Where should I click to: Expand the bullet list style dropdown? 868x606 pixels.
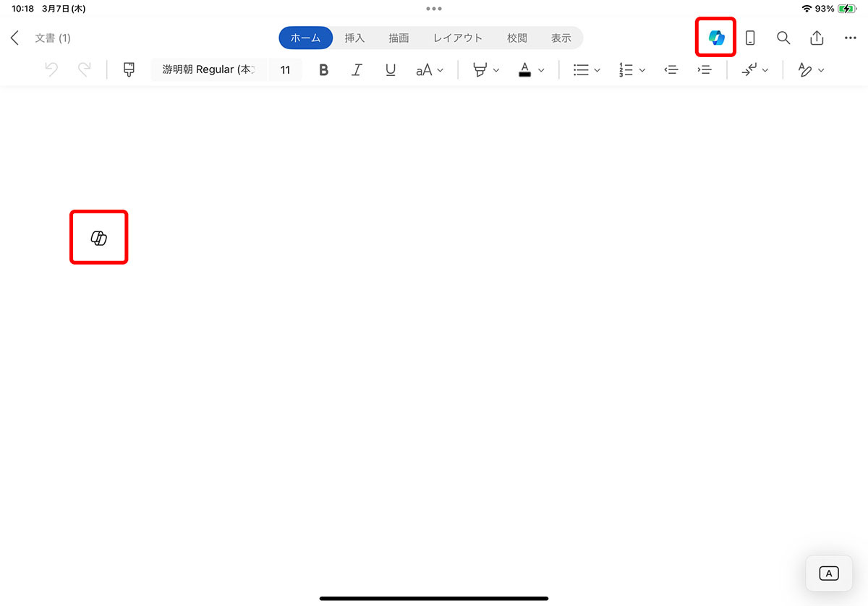597,70
